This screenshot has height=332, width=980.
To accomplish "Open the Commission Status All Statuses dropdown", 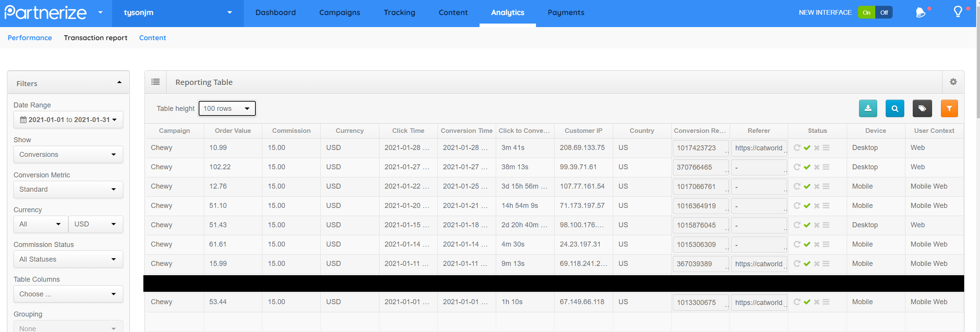I will click(68, 259).
